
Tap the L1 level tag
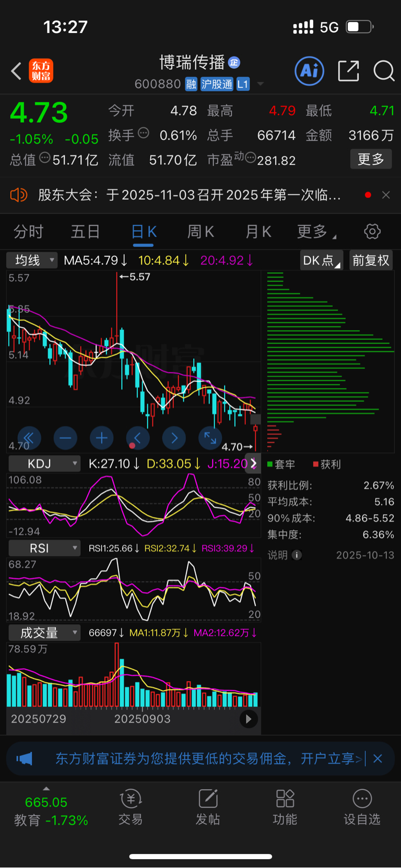tap(243, 84)
